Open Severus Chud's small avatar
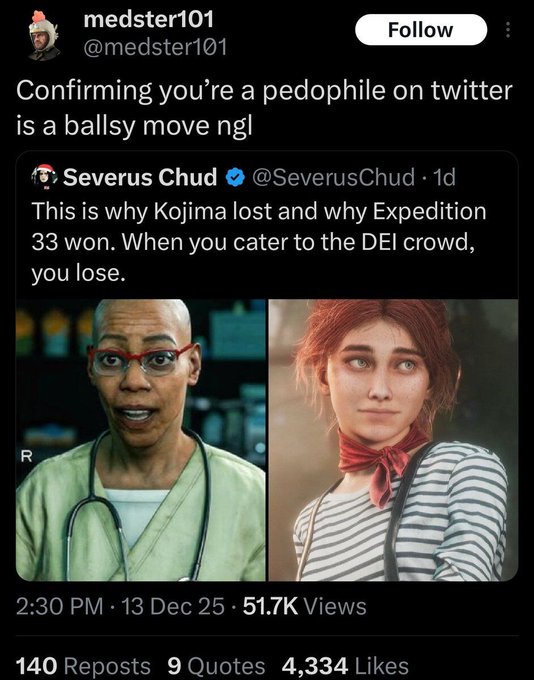This screenshot has width=534, height=680. (44, 177)
